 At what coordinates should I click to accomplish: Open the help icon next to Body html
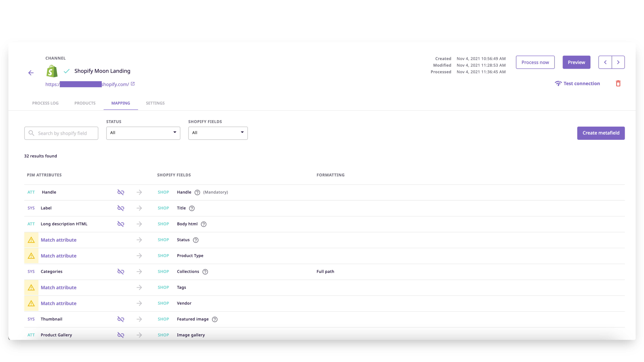pyautogui.click(x=204, y=224)
